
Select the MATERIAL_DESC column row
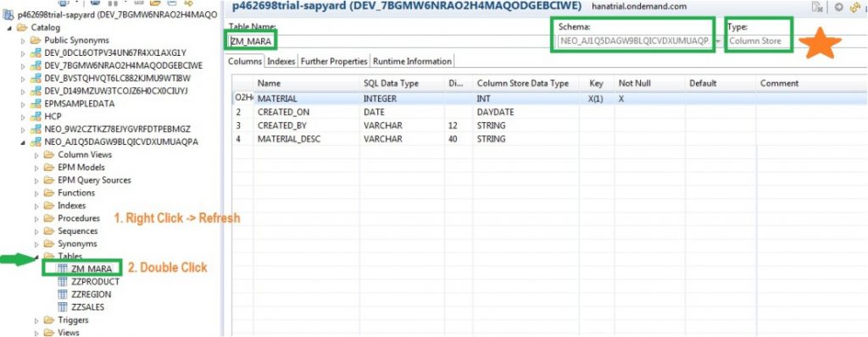549,139
